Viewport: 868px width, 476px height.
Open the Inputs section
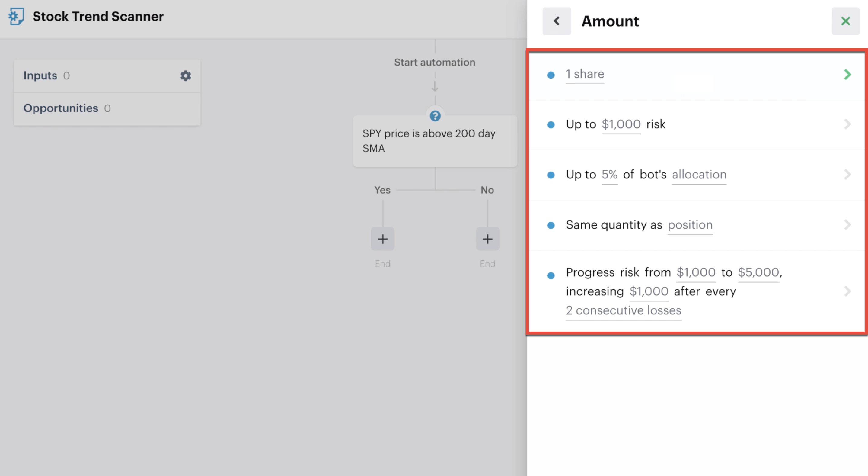[x=107, y=76]
